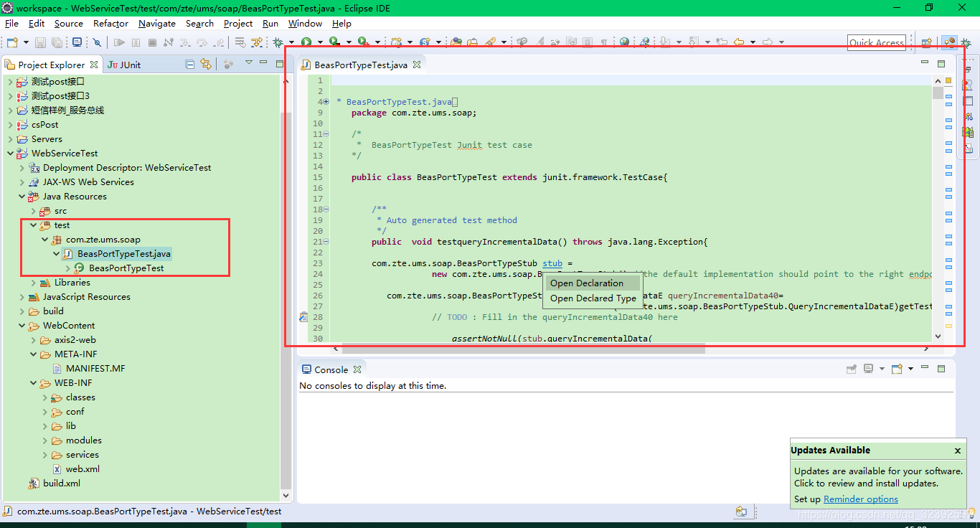Click the Debug bug icon in the toolbar
Image resolution: width=980 pixels, height=528 pixels.
coord(277,42)
